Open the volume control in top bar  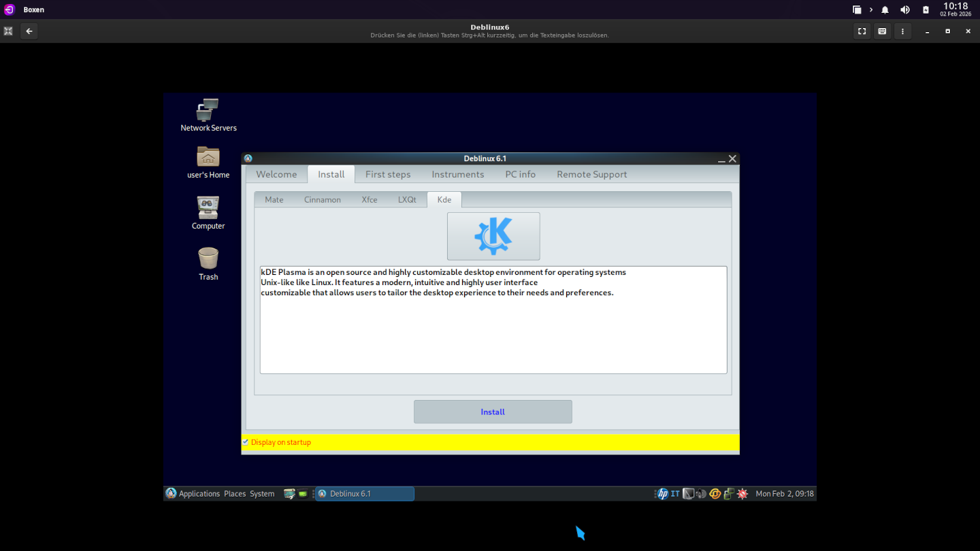coord(905,10)
